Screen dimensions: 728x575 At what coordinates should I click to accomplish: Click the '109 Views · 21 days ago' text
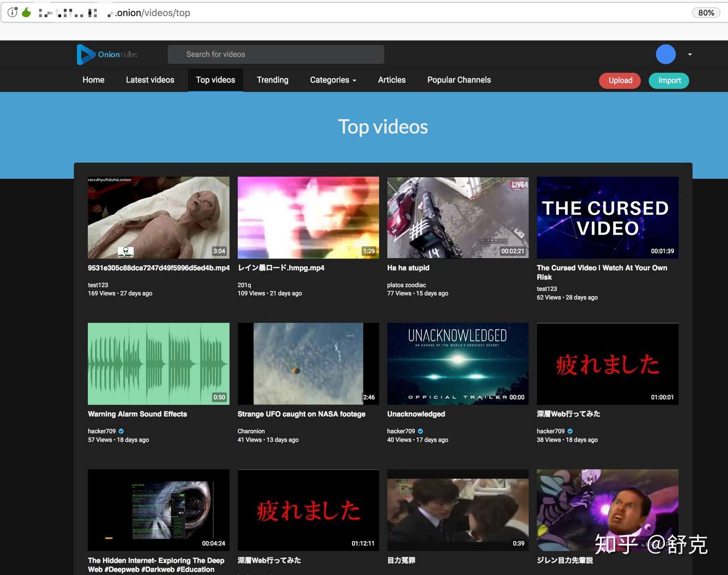click(269, 293)
